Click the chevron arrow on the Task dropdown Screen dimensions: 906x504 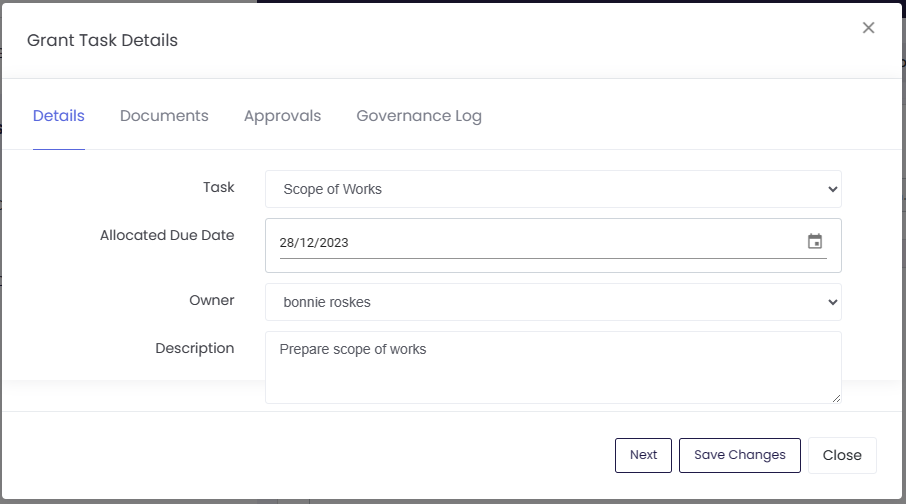[x=832, y=189]
